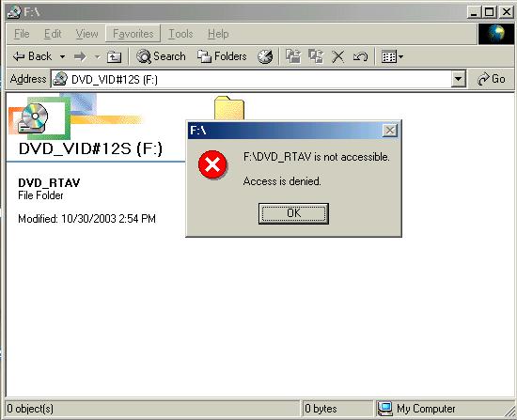Close the F:\ error dialog
Viewport: 517px width, 420px height.
[x=390, y=131]
